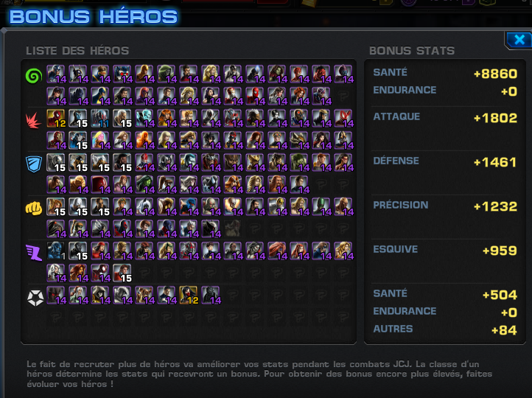Select the level 11 hero in Blaster row
The height and width of the screenshot is (398, 532).
point(100,119)
